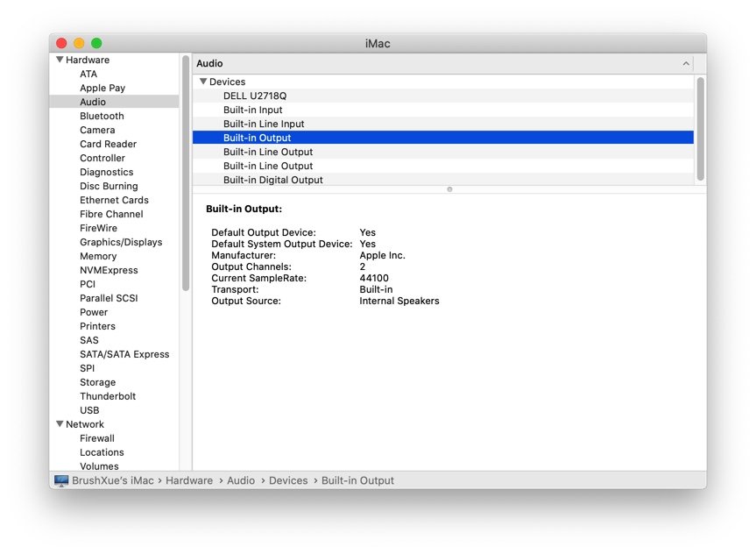Click device list vertical scrollbar
This screenshot has height=554, width=756.
(x=700, y=129)
